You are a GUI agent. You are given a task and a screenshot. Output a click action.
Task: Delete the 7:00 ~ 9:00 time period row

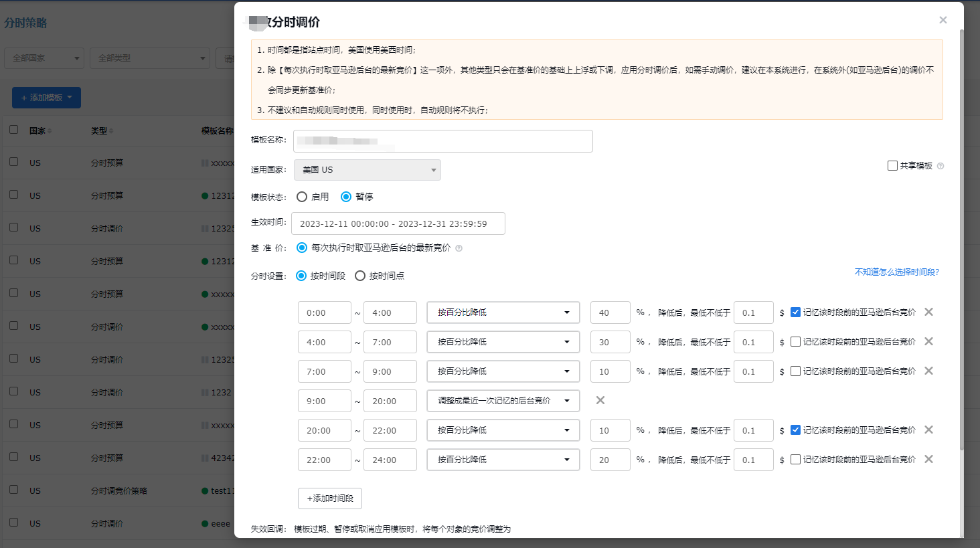point(928,371)
